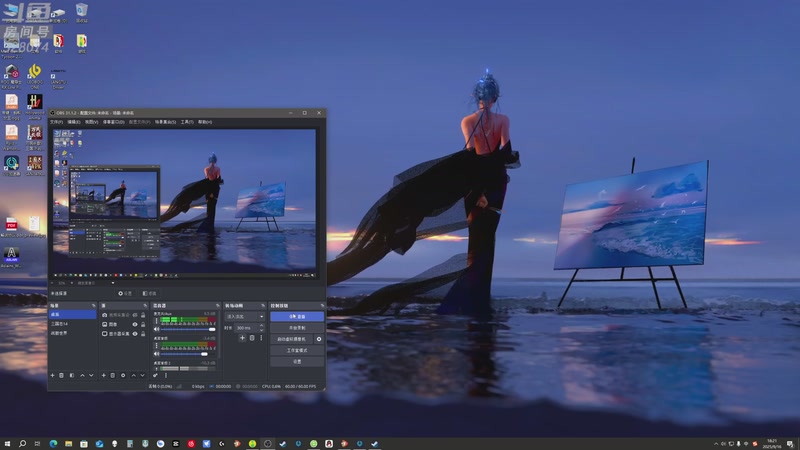
Task: Open fade transition type dropdown
Action: [x=245, y=317]
